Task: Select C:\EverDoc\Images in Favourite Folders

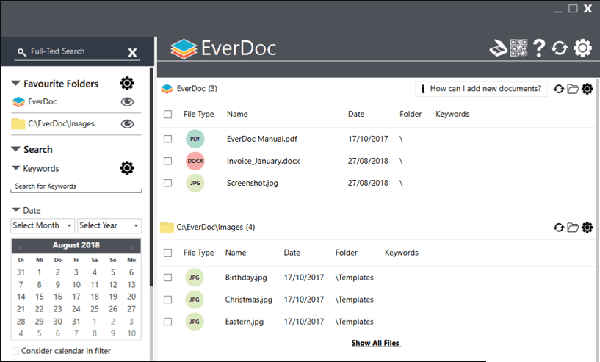Action: [x=61, y=124]
